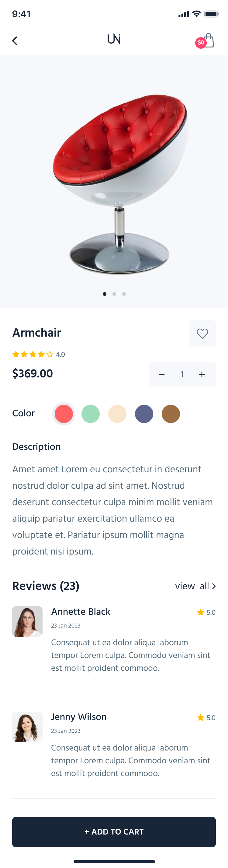Tap the UNI logo in header
The height and width of the screenshot is (868, 228).
(114, 40)
